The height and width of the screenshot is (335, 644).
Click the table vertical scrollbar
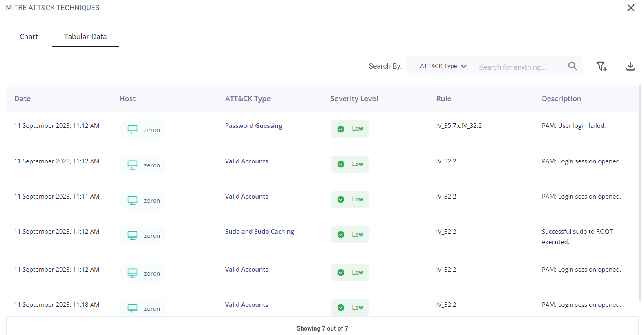[x=640, y=193]
